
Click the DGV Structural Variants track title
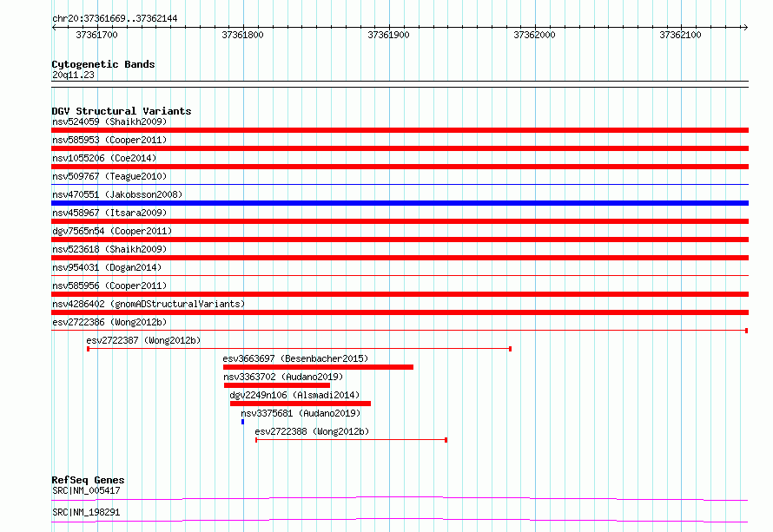tap(122, 111)
